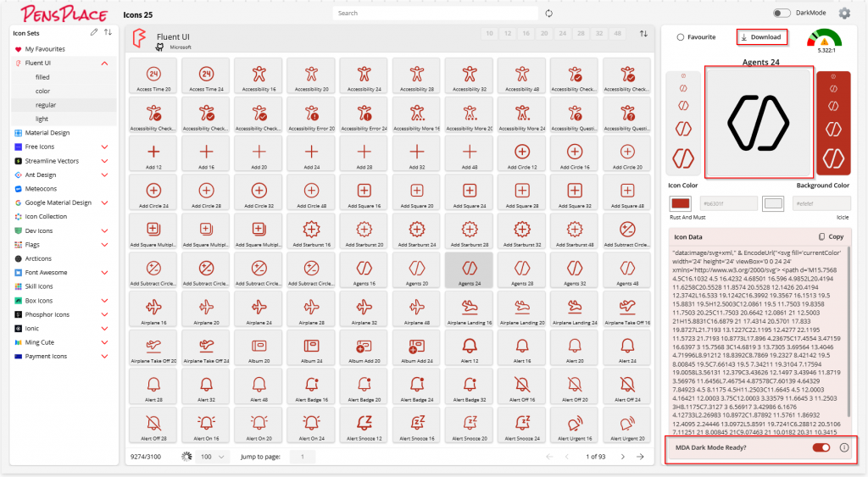
Task: Pick the Airplane Landing 16 icon
Action: coord(470,308)
